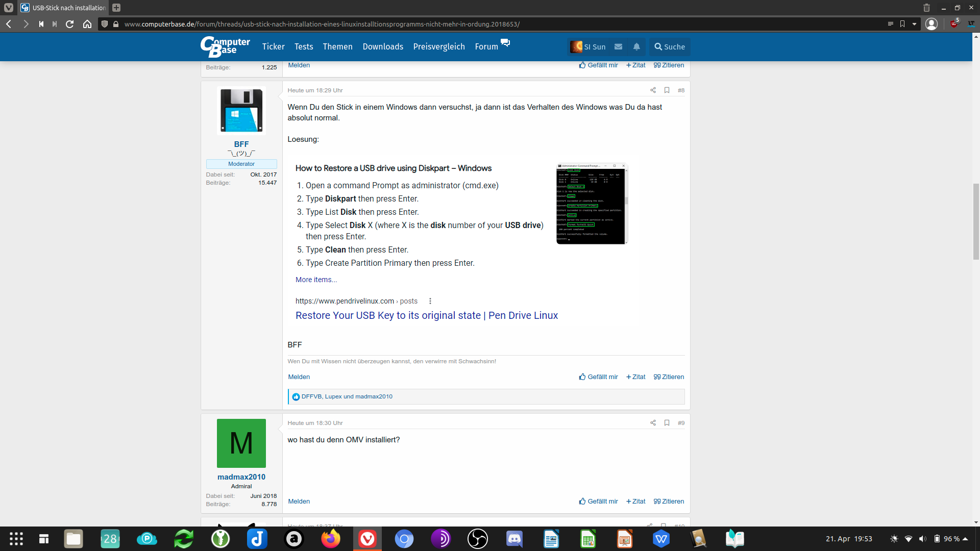The height and width of the screenshot is (551, 980).
Task: Expand 'More items...' in BFF's post
Action: (315, 280)
